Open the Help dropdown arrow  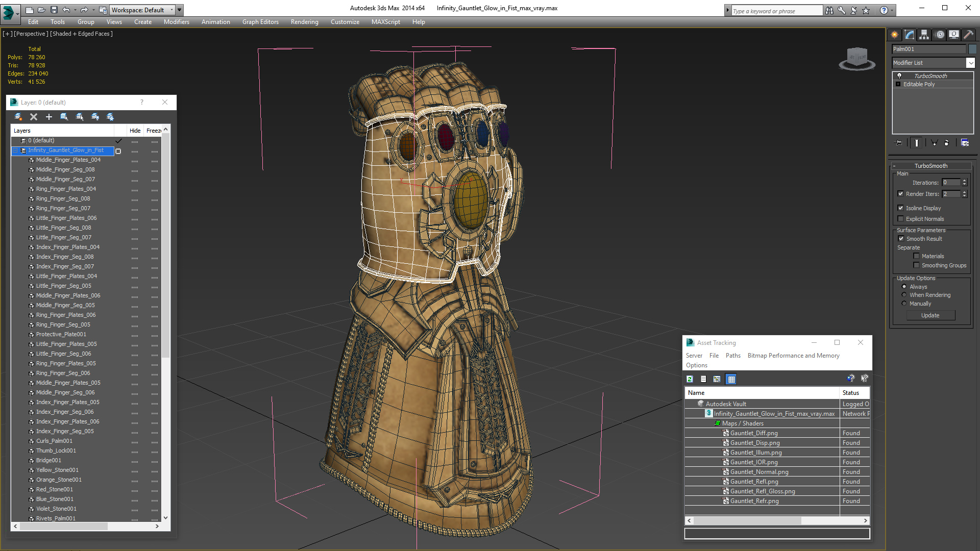click(892, 10)
